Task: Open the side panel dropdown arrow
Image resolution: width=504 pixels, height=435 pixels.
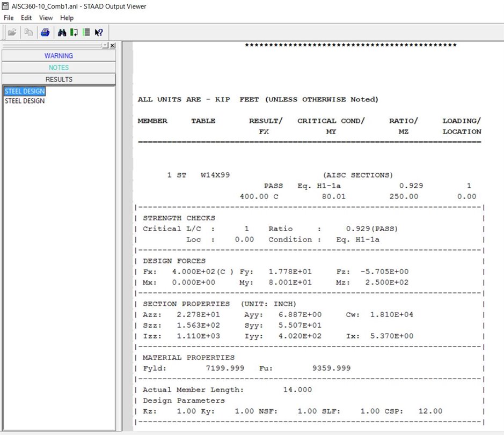Action: click(105, 46)
